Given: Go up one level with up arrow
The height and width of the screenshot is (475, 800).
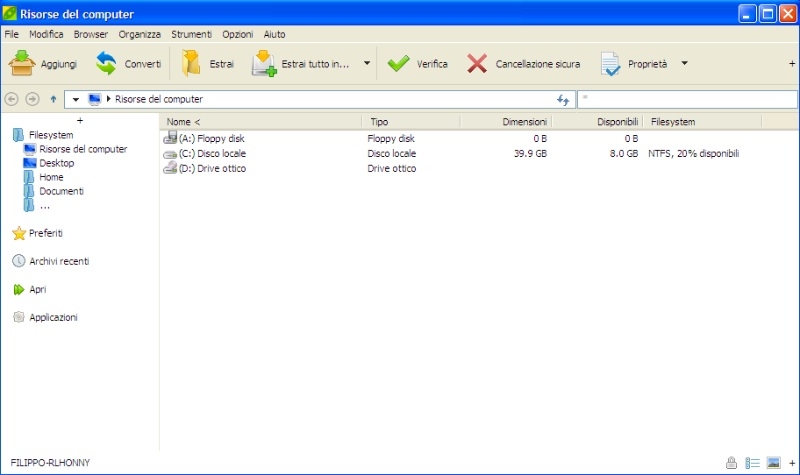Looking at the screenshot, I should tap(53, 100).
